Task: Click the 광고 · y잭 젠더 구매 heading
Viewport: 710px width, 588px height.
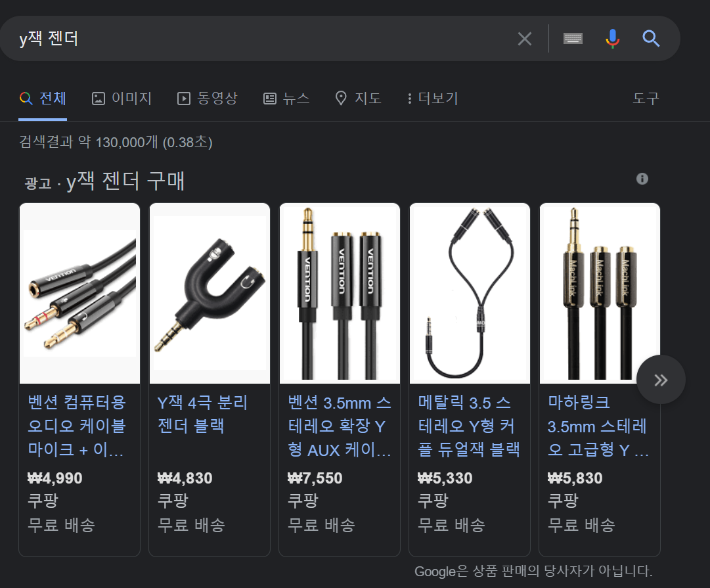Action: 104,181
